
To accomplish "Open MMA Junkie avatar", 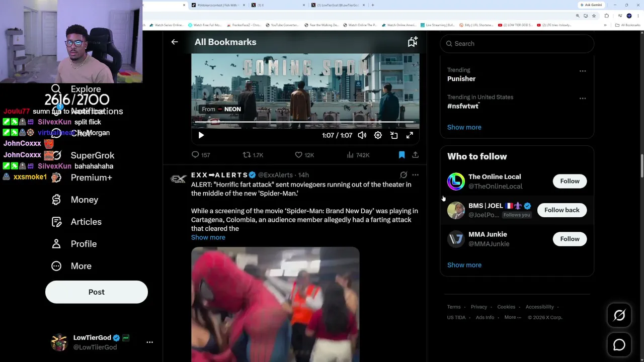I will [x=456, y=239].
